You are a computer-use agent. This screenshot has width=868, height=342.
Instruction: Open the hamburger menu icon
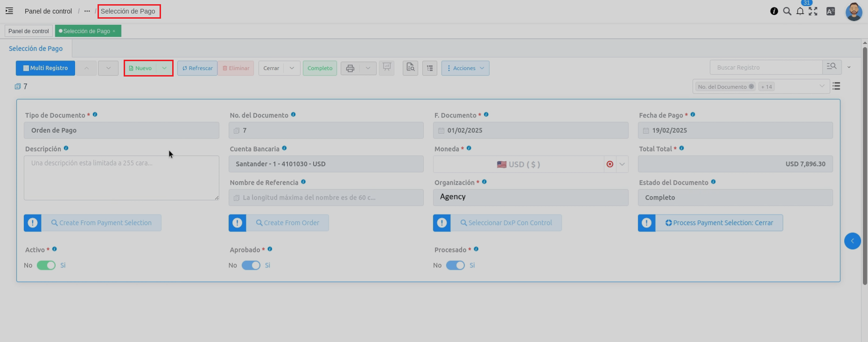(9, 11)
